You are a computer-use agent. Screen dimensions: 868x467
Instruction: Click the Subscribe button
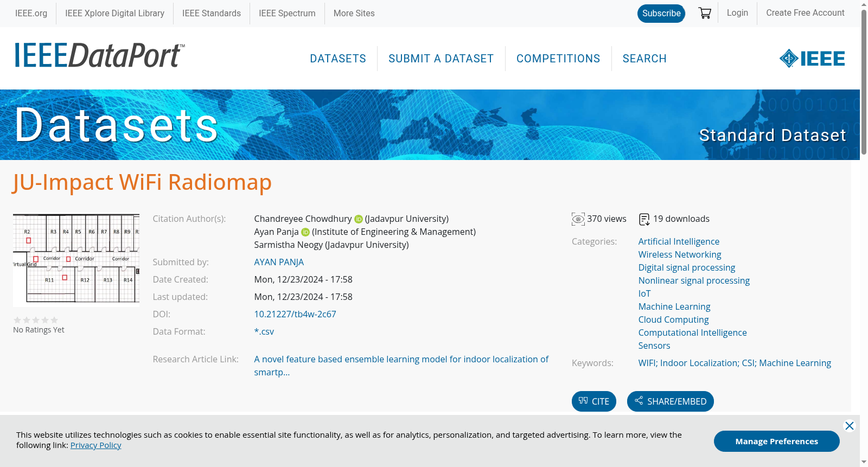661,14
